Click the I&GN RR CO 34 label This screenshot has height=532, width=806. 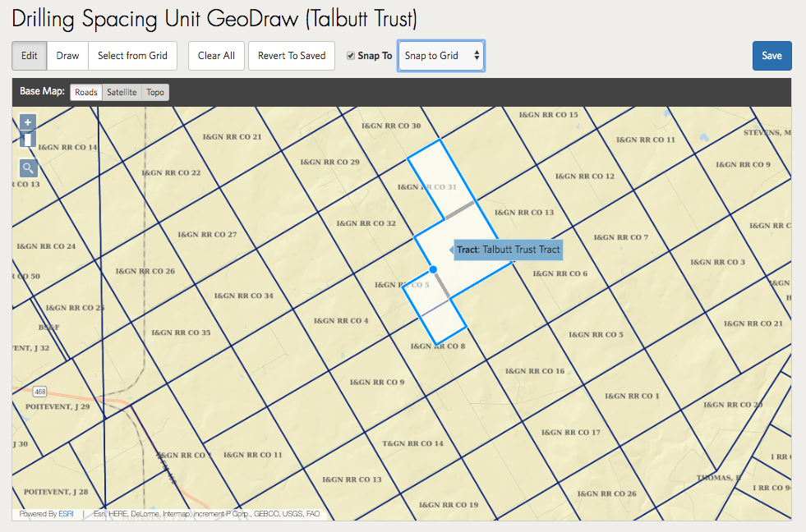click(244, 296)
